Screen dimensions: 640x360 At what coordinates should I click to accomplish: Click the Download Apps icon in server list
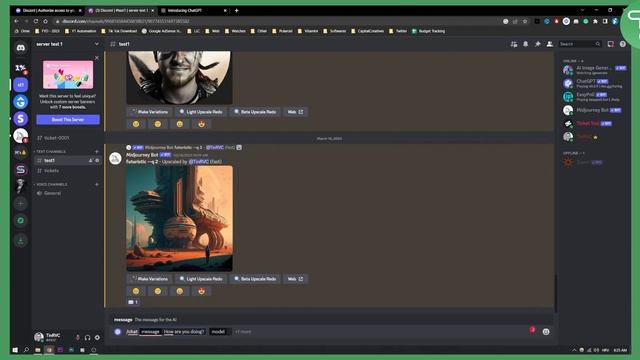tap(20, 240)
